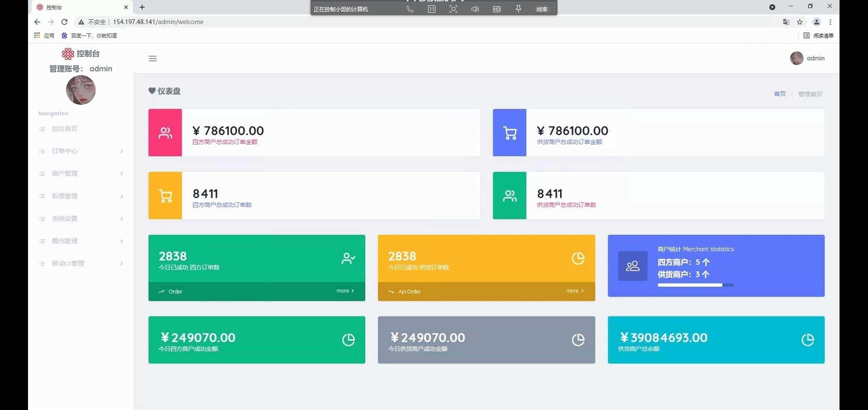Click the 首页 breadcrumb link
The image size is (868, 410).
point(779,94)
